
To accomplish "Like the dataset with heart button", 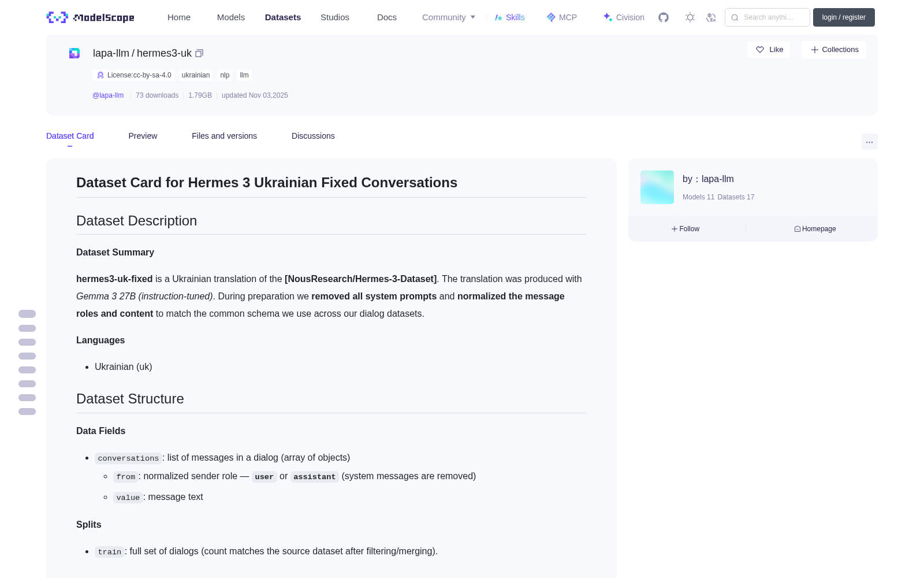I will click(x=769, y=50).
